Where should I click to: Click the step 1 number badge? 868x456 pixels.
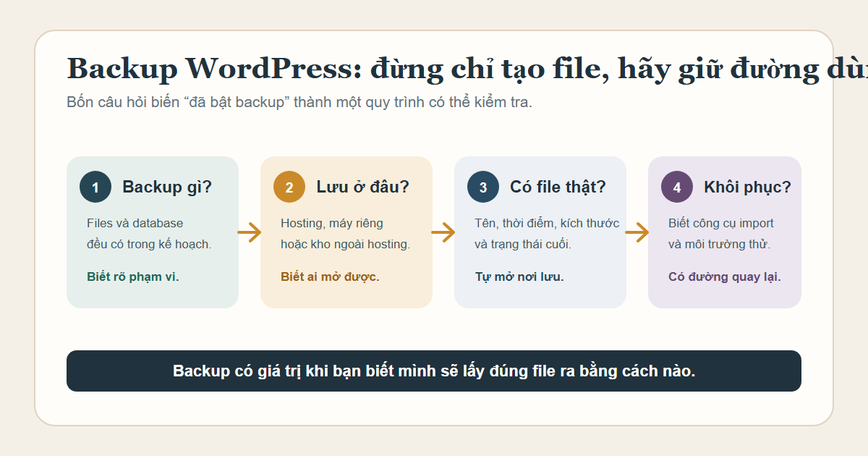tap(95, 187)
